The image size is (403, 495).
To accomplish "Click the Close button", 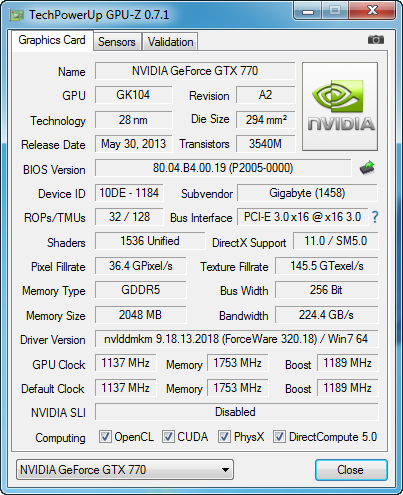I will click(351, 470).
